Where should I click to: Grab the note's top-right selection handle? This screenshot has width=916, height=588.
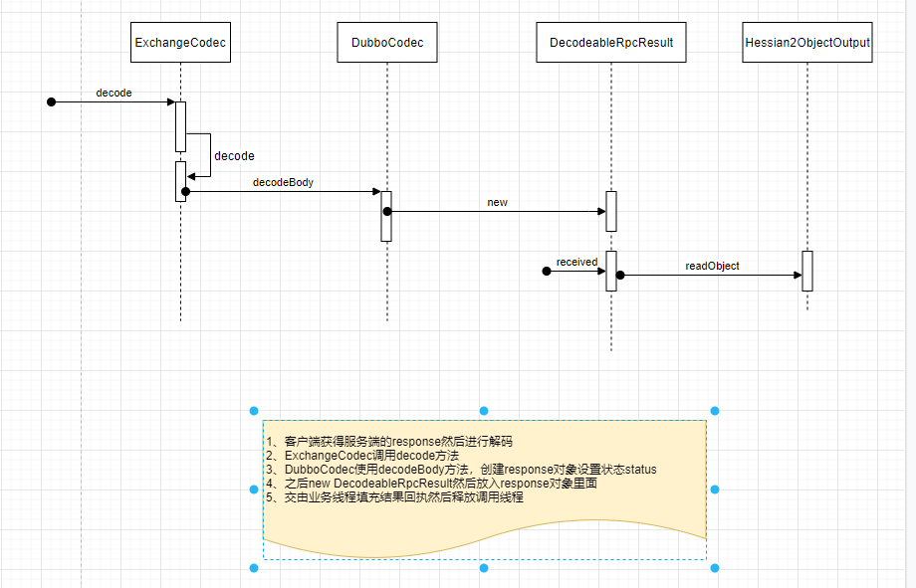[x=715, y=411]
